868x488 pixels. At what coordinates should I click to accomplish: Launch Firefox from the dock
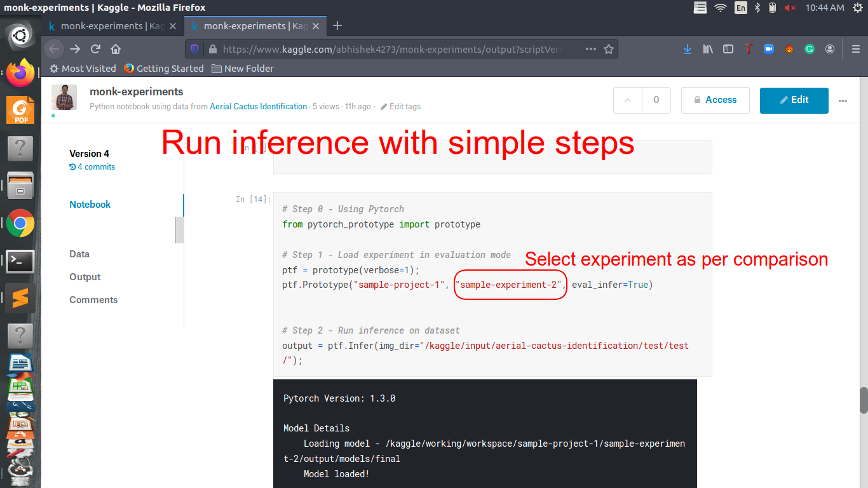pos(20,73)
